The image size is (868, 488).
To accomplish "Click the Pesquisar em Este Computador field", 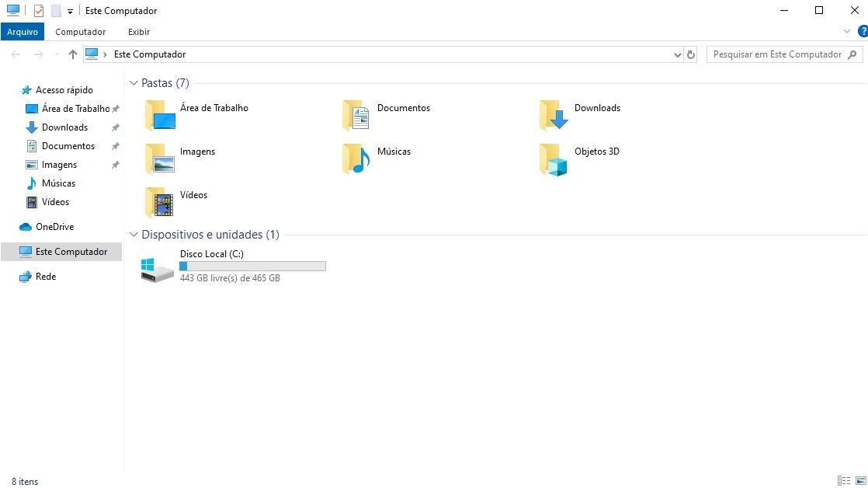I will pos(776,54).
